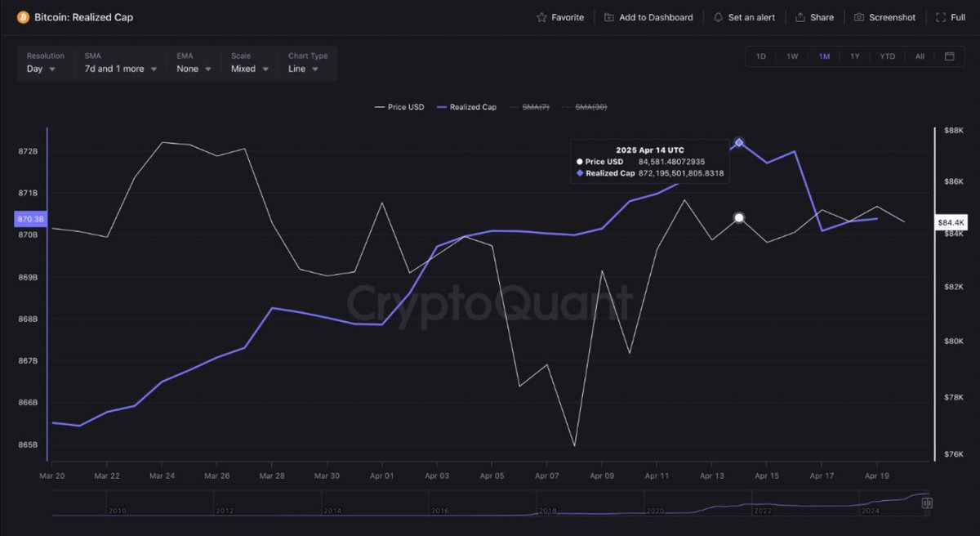Viewport: 980px width, 536px height.
Task: Switch to the 1Y time range tab
Action: (x=855, y=56)
